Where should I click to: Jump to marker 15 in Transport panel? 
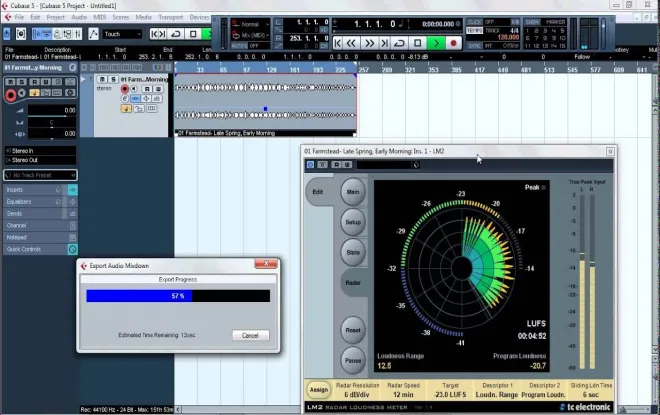(563, 45)
